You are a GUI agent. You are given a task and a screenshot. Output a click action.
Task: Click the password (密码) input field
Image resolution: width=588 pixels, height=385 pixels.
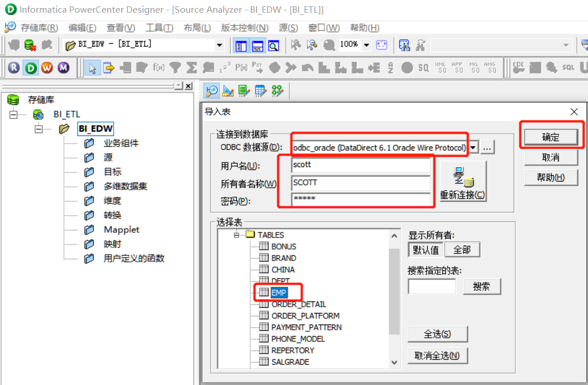(361, 199)
